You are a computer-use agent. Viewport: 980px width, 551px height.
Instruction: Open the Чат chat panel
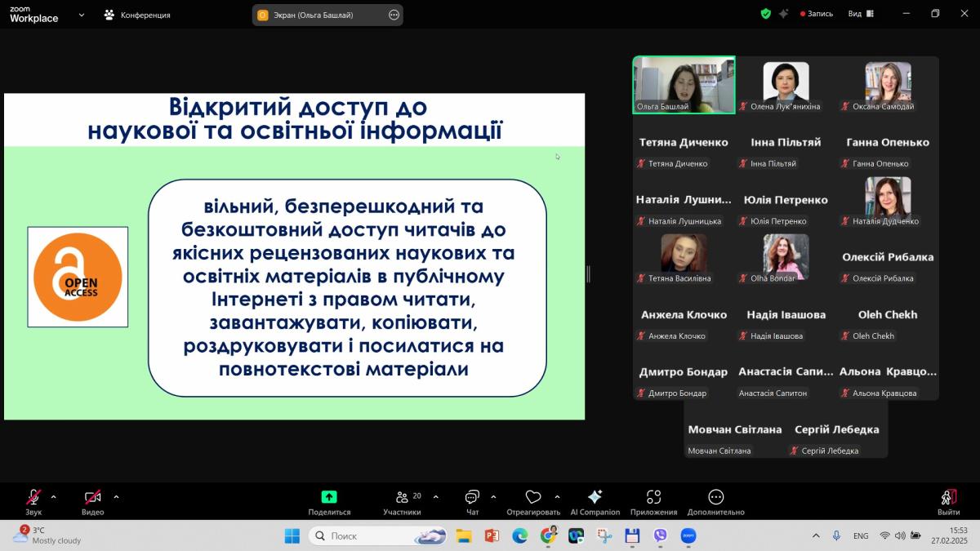coord(472,498)
